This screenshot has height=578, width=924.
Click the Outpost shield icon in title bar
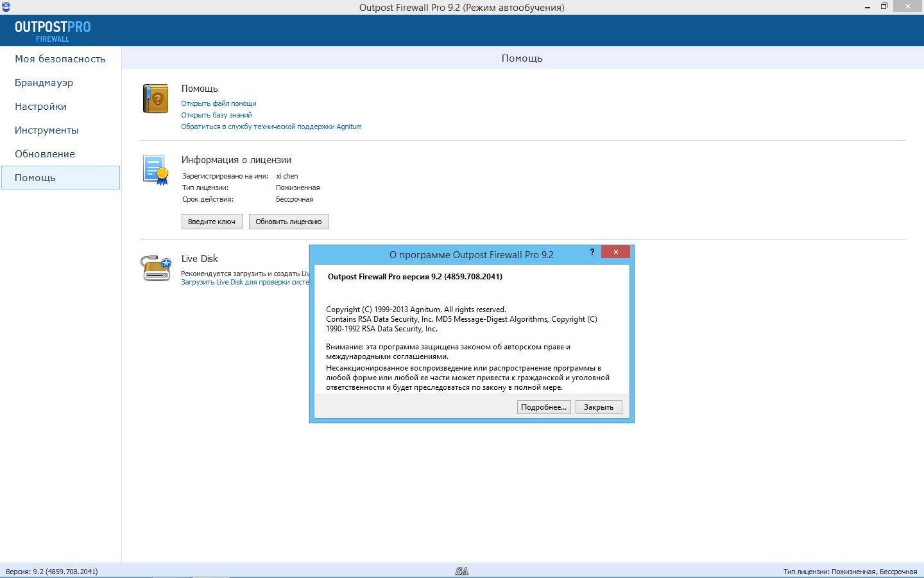(x=6, y=7)
